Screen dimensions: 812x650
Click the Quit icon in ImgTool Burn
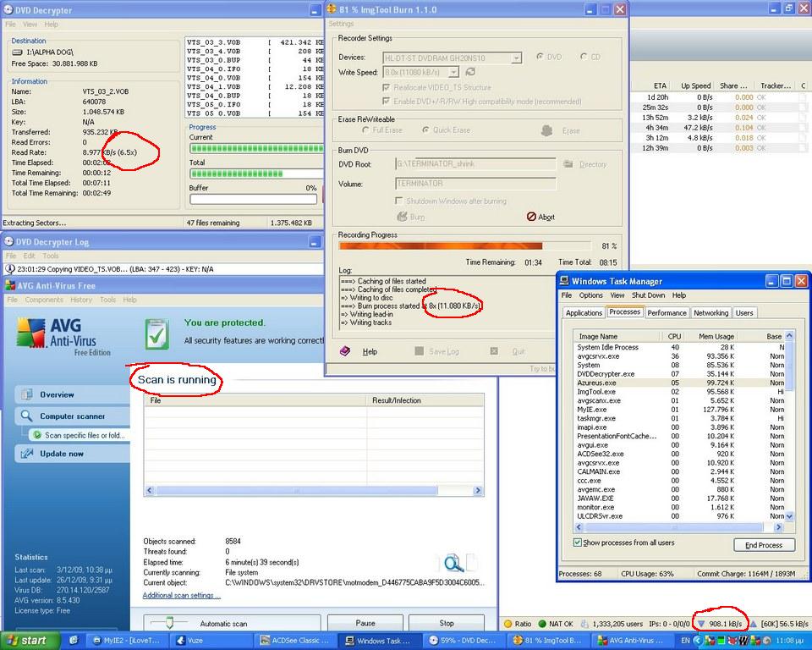coord(494,351)
